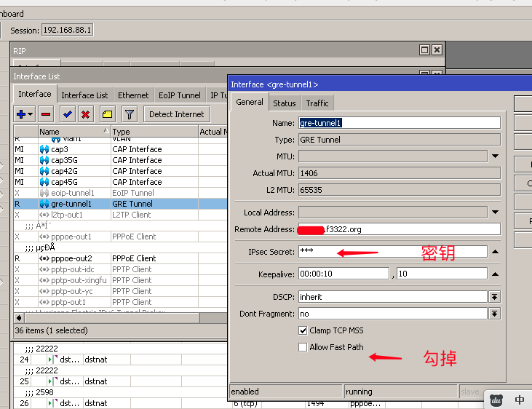Open the Ethernet tab
Viewport: 532px width, 409px height.
[x=133, y=95]
